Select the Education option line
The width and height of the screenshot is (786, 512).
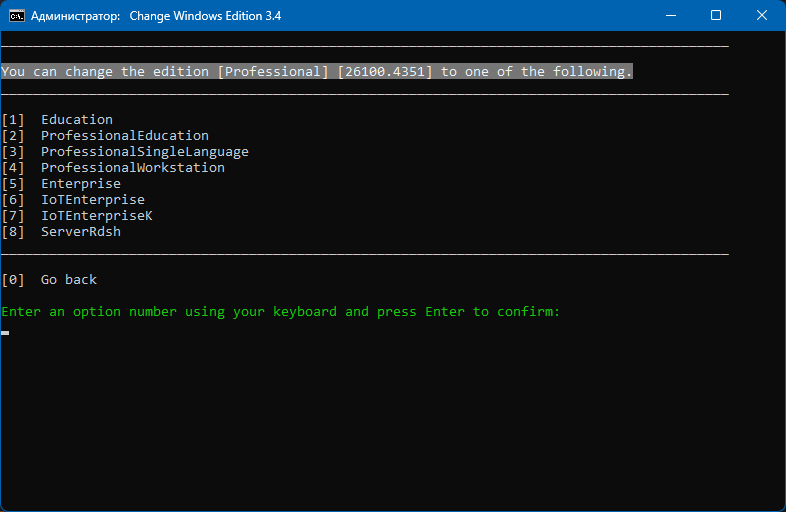(x=57, y=120)
